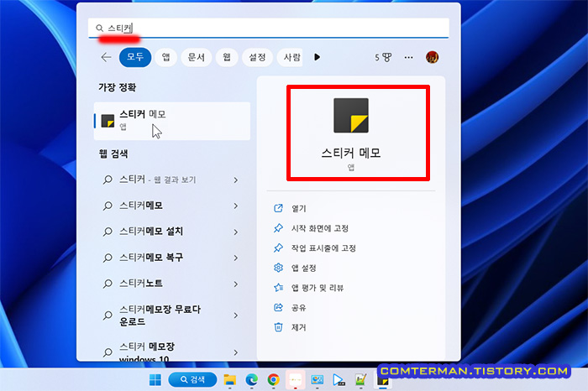Open 앱 설정 for Sticky Notes
This screenshot has width=588, height=391.
tap(304, 268)
